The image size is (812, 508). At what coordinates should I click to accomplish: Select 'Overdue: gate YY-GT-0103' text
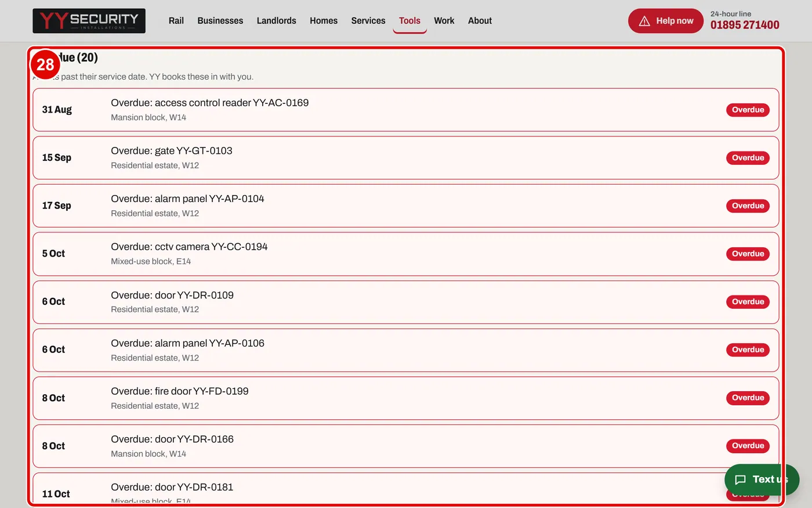click(x=172, y=151)
